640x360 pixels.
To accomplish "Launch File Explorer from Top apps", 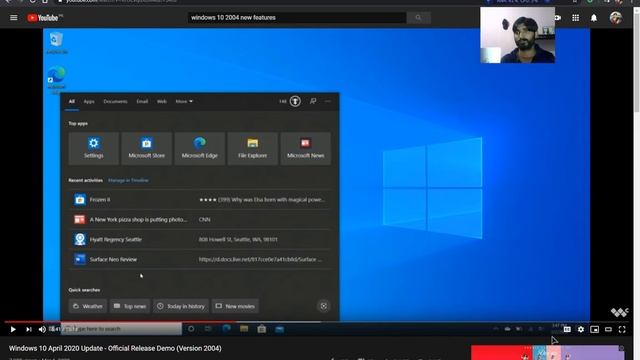I will (x=253, y=149).
